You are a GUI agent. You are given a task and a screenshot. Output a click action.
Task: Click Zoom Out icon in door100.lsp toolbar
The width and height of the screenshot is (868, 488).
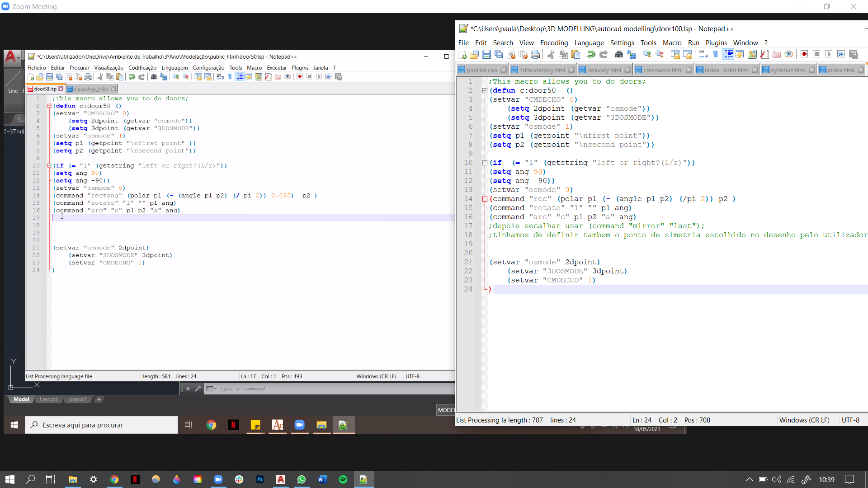(659, 55)
